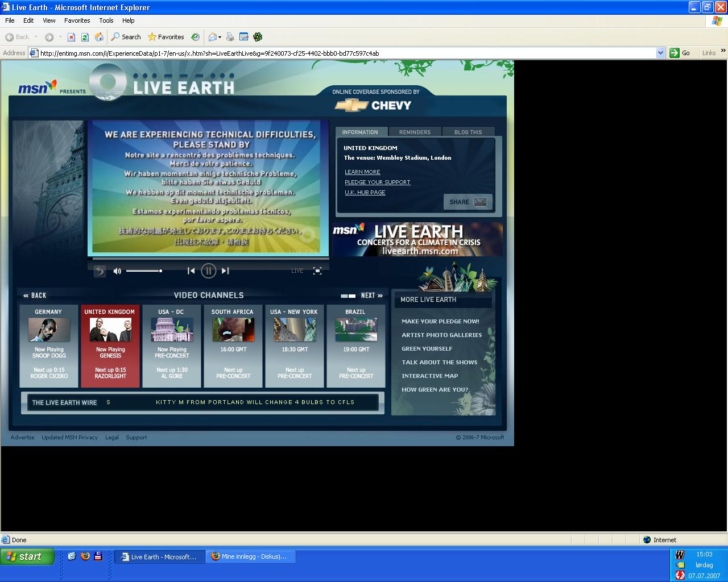Skip to the previous video track

[x=191, y=271]
